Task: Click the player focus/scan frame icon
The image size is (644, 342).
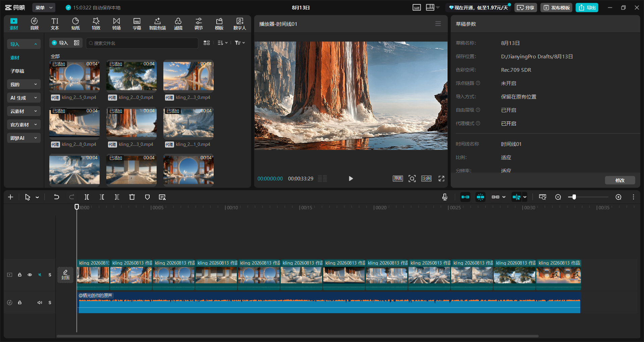Action: (x=412, y=179)
